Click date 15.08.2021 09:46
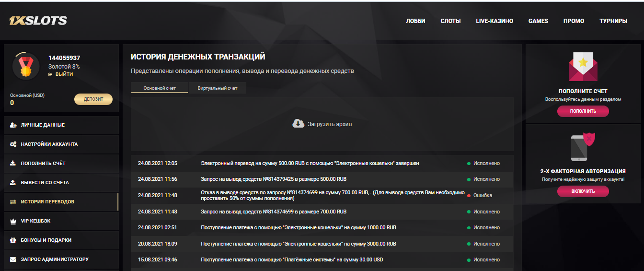This screenshot has height=271, width=644. coord(157,260)
